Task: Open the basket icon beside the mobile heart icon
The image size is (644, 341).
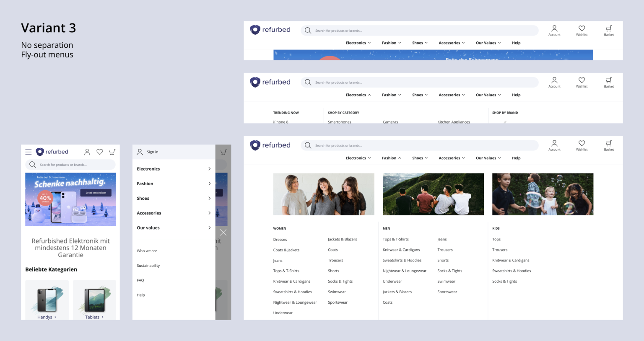Action: click(112, 152)
